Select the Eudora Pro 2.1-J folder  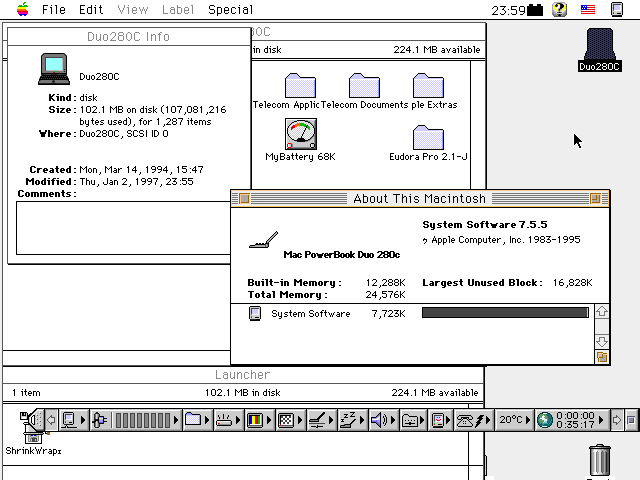(428, 138)
